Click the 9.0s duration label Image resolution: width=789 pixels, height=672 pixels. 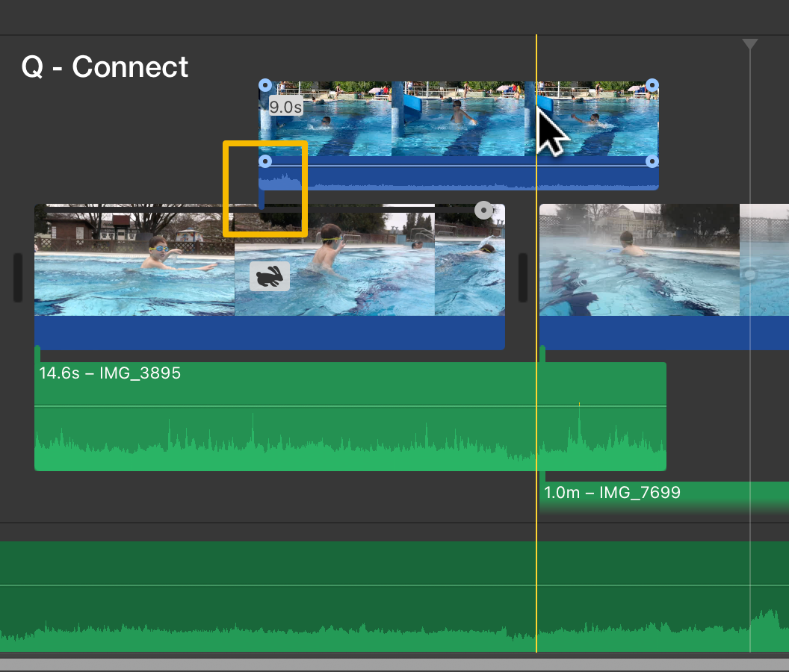click(x=285, y=107)
